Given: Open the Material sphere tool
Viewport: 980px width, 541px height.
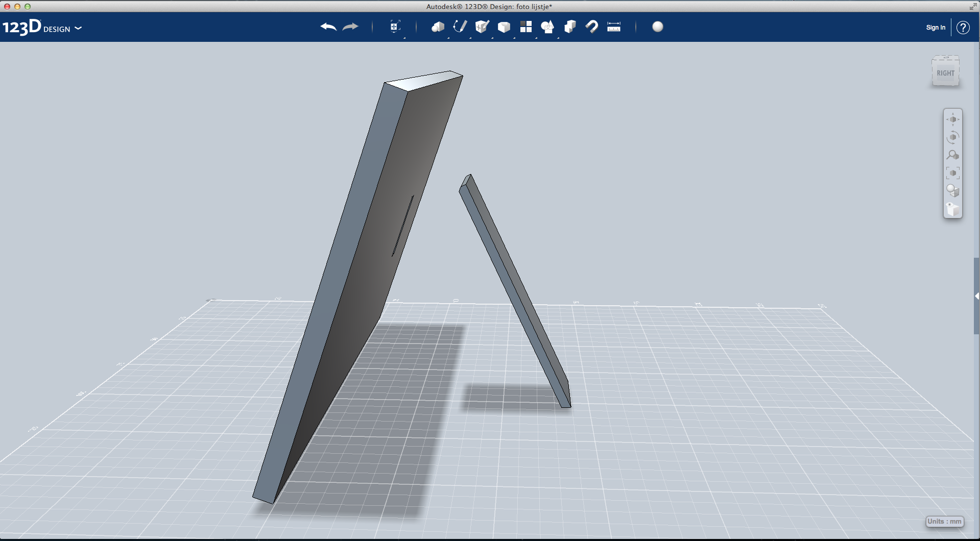Looking at the screenshot, I should (658, 27).
